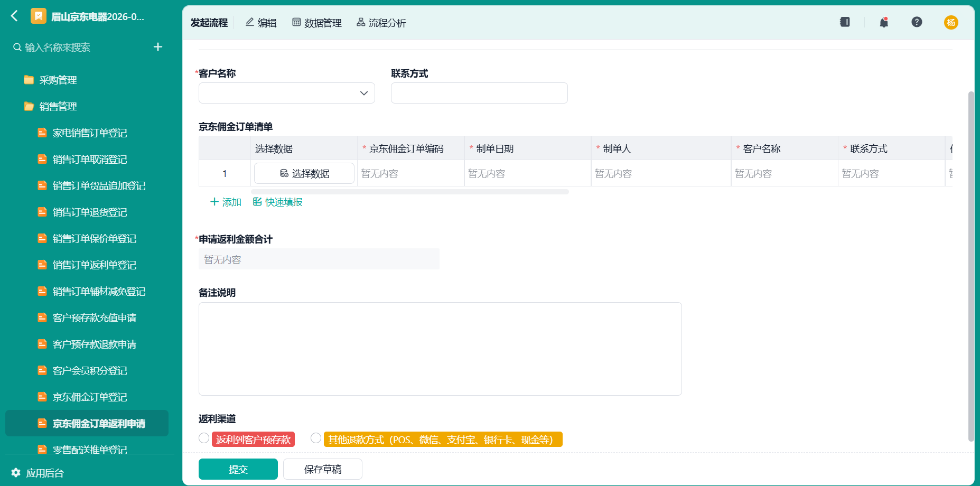This screenshot has height=486, width=980.
Task: Open 家电销售订单登记 in sidebar
Action: 90,133
